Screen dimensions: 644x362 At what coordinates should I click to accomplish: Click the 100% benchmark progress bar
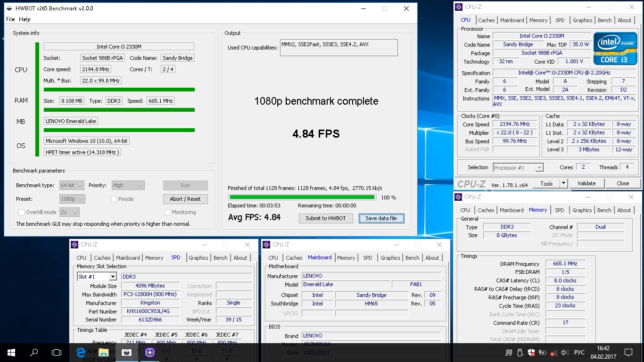pyautogui.click(x=302, y=197)
